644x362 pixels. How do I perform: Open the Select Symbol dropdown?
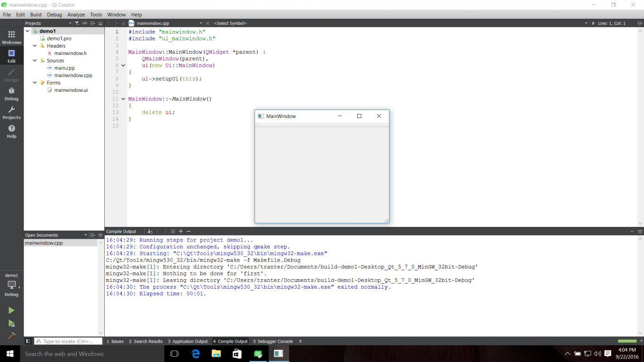[x=399, y=23]
